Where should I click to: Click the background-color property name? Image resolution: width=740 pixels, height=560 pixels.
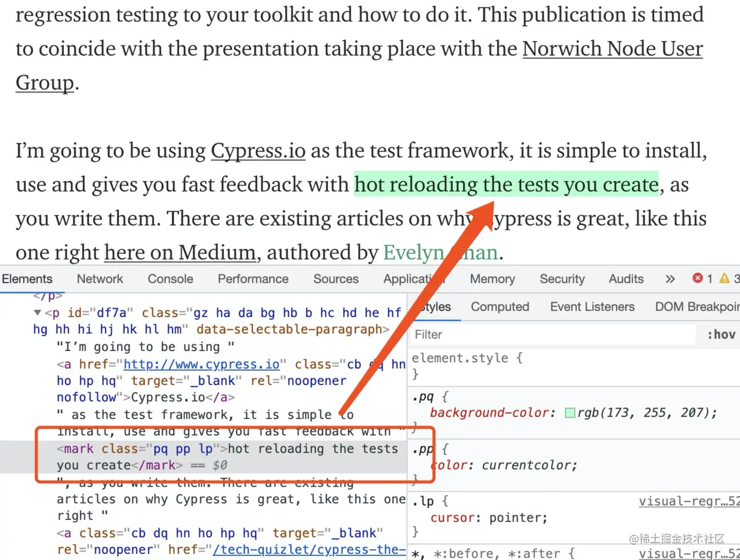click(x=489, y=413)
